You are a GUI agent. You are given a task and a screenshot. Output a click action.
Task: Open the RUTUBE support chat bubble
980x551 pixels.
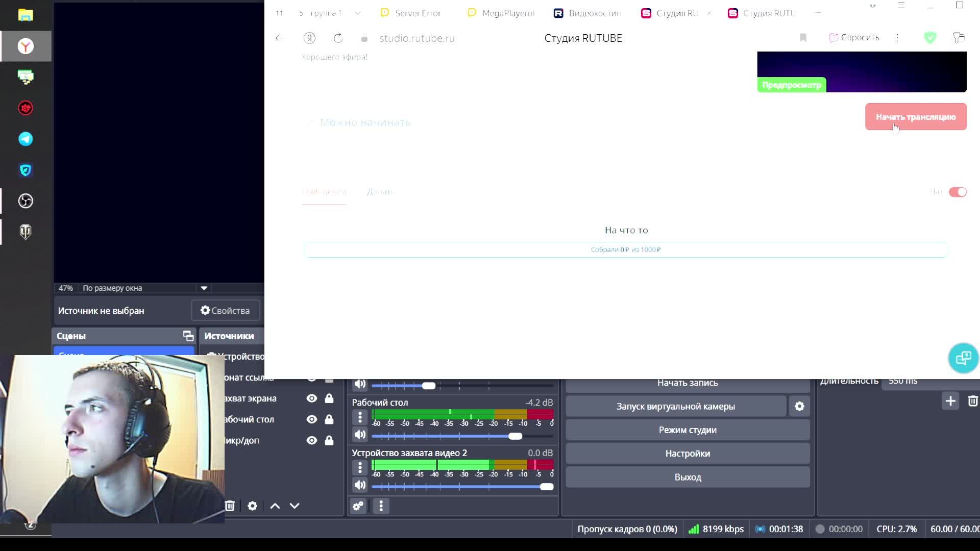click(963, 358)
